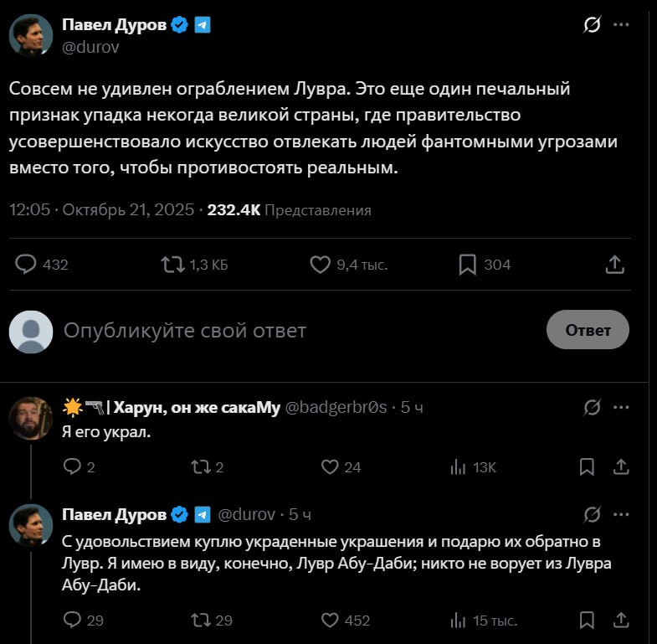Open the @durov handle in the post header

[x=91, y=47]
